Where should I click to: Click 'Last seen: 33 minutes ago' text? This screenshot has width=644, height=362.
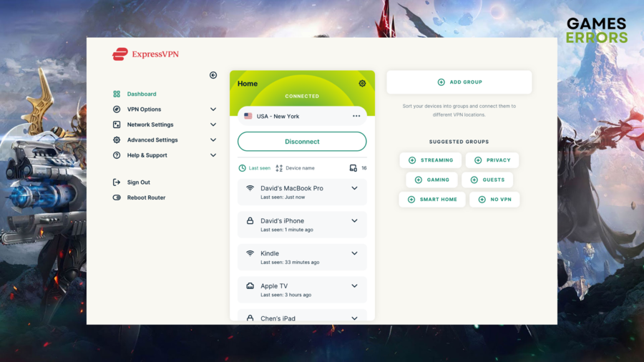pyautogui.click(x=290, y=263)
